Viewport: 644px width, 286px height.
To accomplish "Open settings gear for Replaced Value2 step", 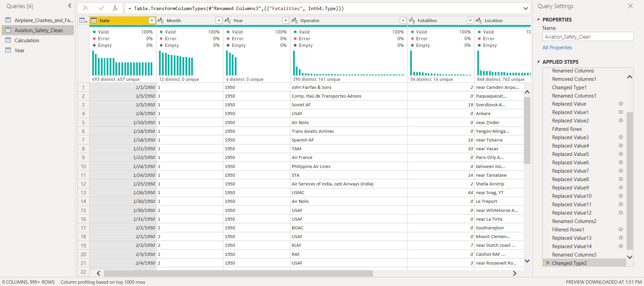I will coord(621,121).
